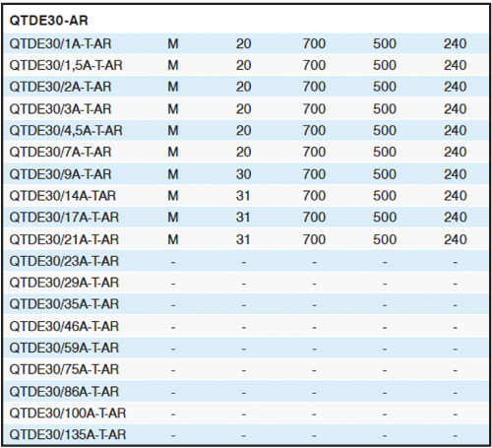Click the value 31 in the QTDE30/14A-TAR row
This screenshot has height=448, width=492.
coord(243,196)
